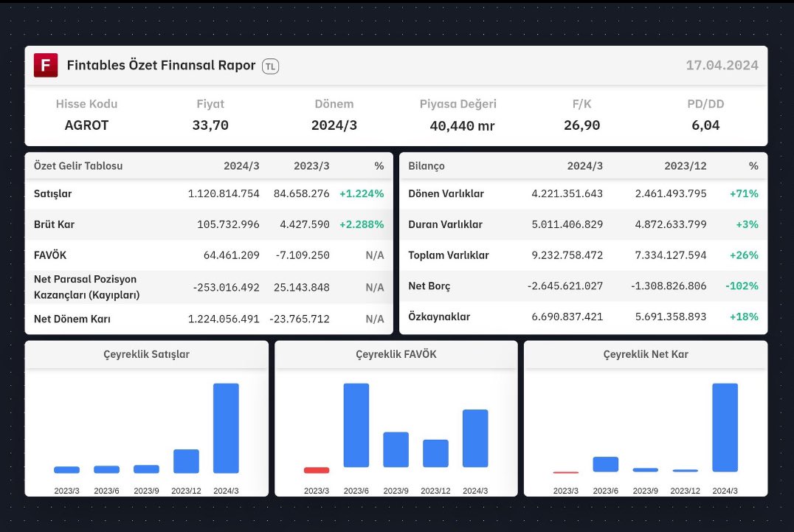This screenshot has width=794, height=532.
Task: Click the Özkaynaklar row label
Action: (439, 317)
